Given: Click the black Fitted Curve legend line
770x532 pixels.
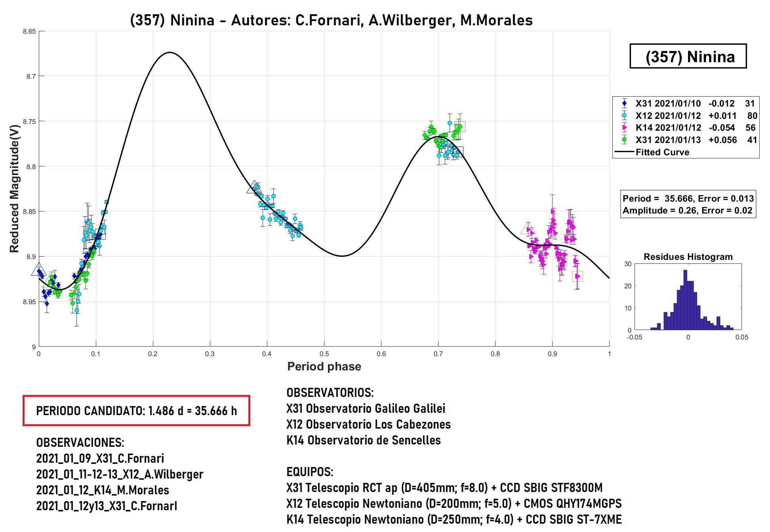Looking at the screenshot, I should tap(624, 152).
